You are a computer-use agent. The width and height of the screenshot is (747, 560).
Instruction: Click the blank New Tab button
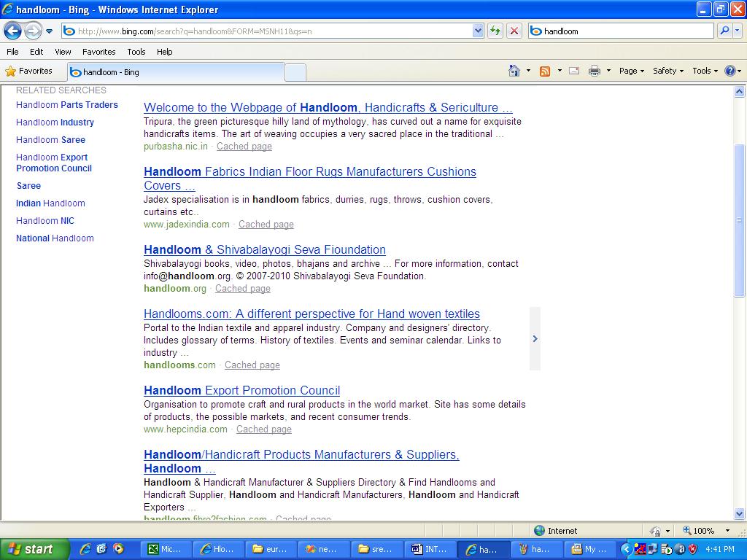tap(295, 72)
